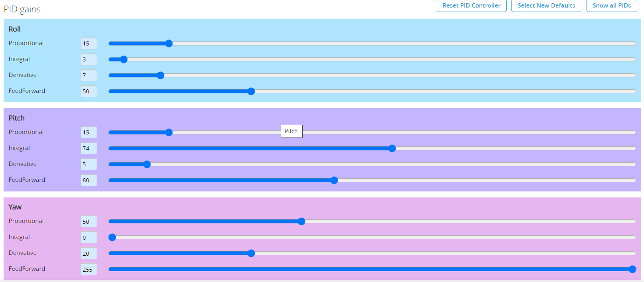Focus the Pitch FeedForward input showing 80
Image resolution: width=644 pixels, height=282 pixels.
[x=89, y=180]
